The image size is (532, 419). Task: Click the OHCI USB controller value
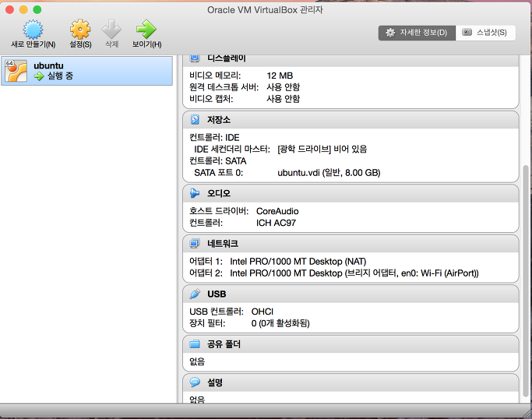point(262,312)
